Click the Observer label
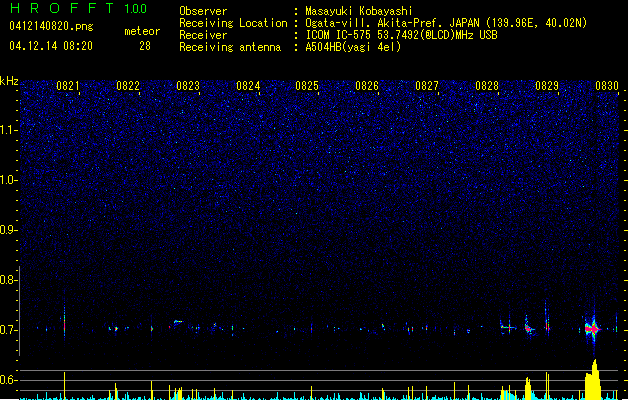Image resolution: width=629 pixels, height=400 pixels. coord(203,11)
